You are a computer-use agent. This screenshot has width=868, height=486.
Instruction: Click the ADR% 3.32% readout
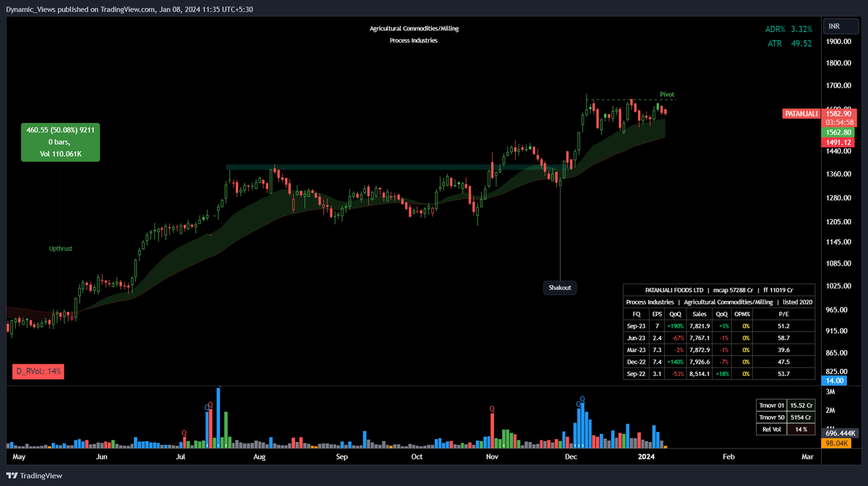tap(788, 29)
